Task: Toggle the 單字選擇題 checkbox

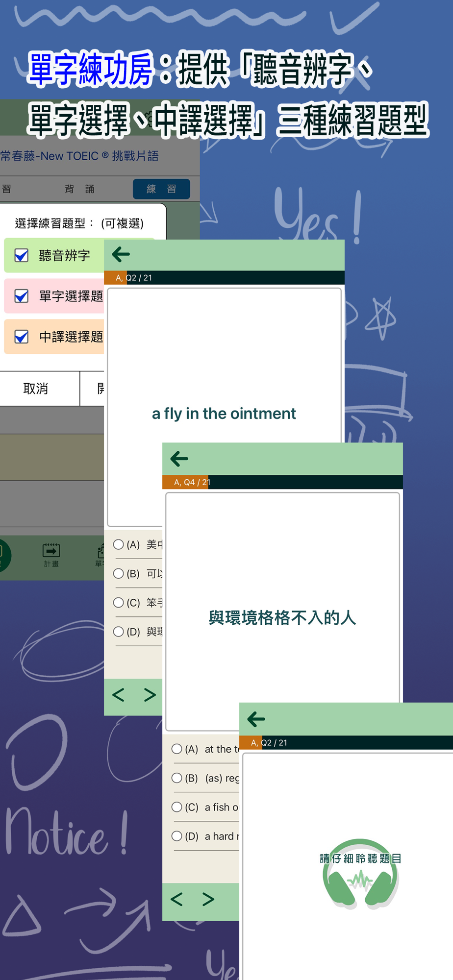Action: (x=22, y=296)
